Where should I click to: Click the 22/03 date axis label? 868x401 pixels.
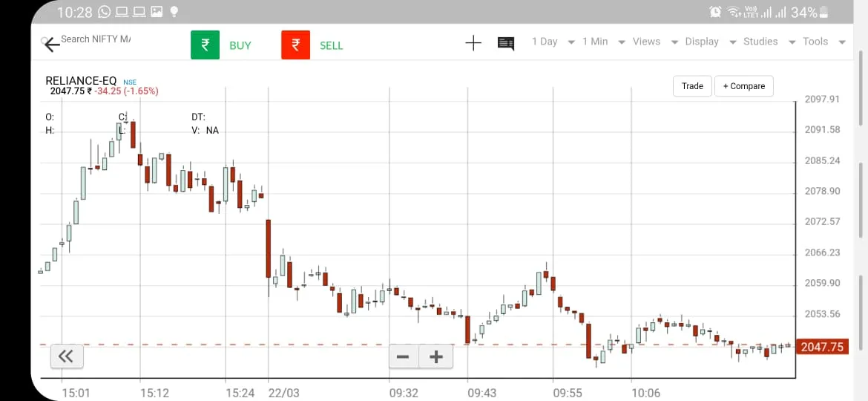tap(284, 394)
